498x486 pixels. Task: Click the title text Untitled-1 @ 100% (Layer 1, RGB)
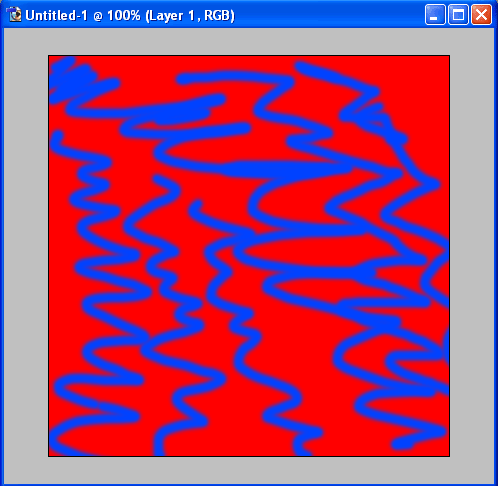click(x=130, y=16)
